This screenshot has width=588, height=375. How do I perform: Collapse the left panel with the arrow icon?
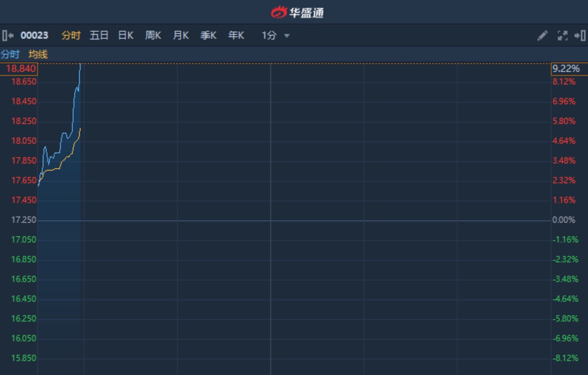point(8,36)
